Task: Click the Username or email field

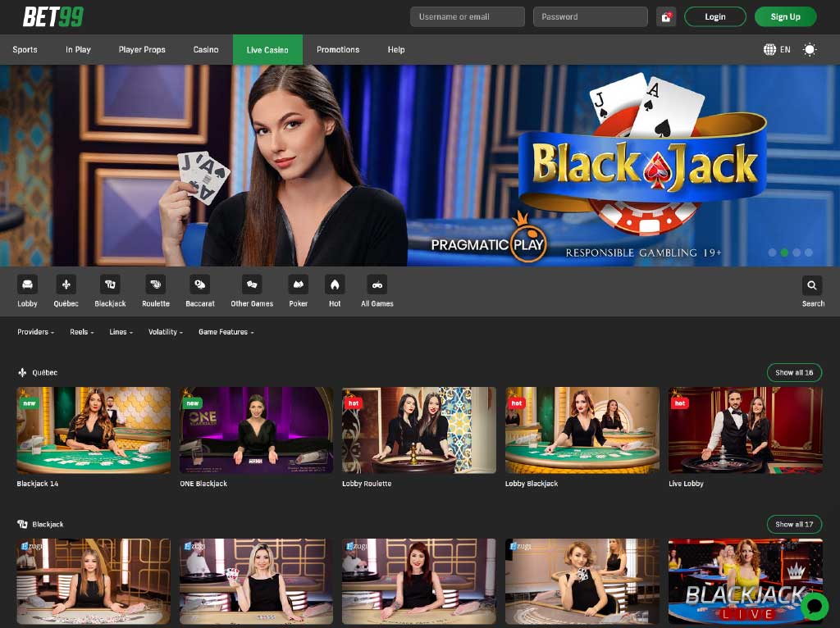Action: tap(467, 16)
